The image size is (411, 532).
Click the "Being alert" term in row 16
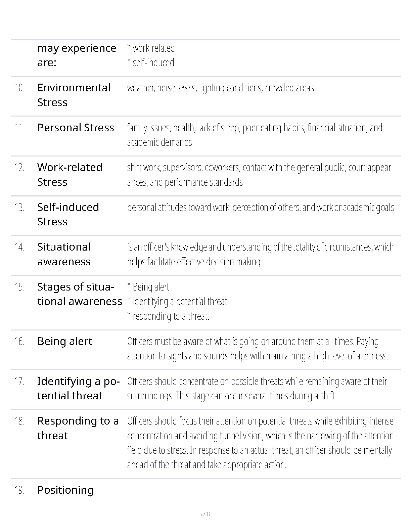click(64, 341)
